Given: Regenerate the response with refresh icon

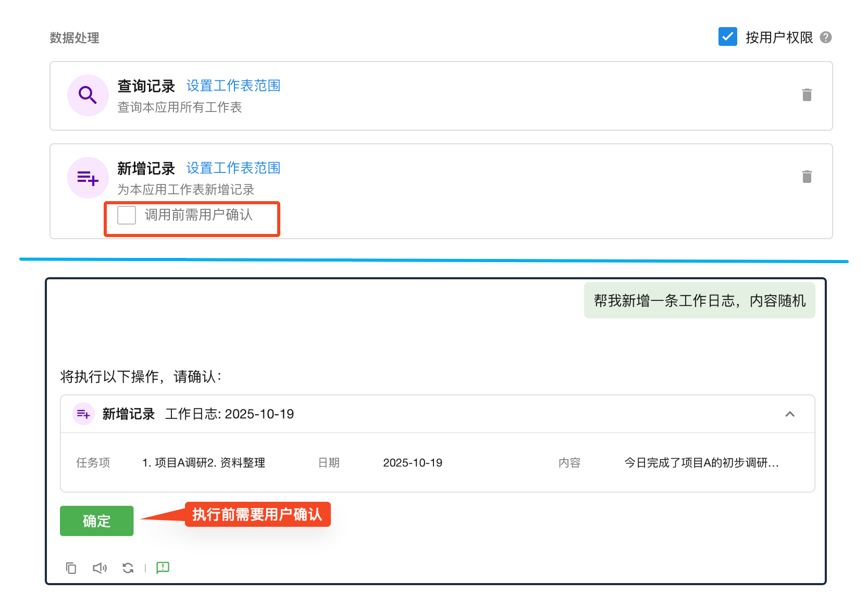Looking at the screenshot, I should [128, 568].
